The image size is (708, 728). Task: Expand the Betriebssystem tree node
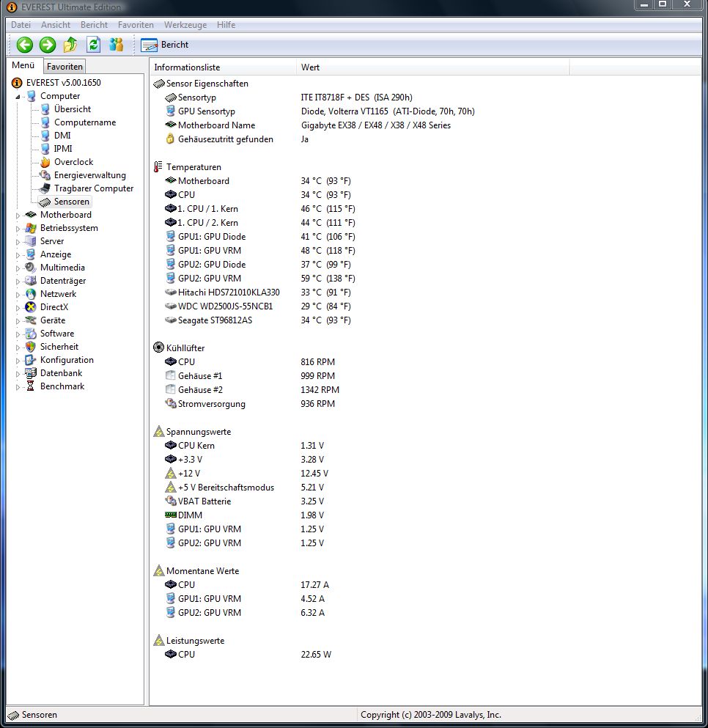18,229
